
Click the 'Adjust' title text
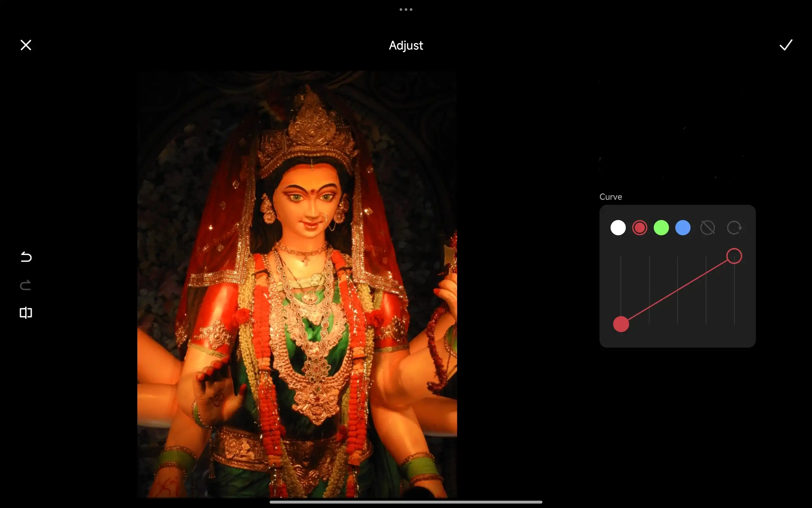(x=406, y=45)
